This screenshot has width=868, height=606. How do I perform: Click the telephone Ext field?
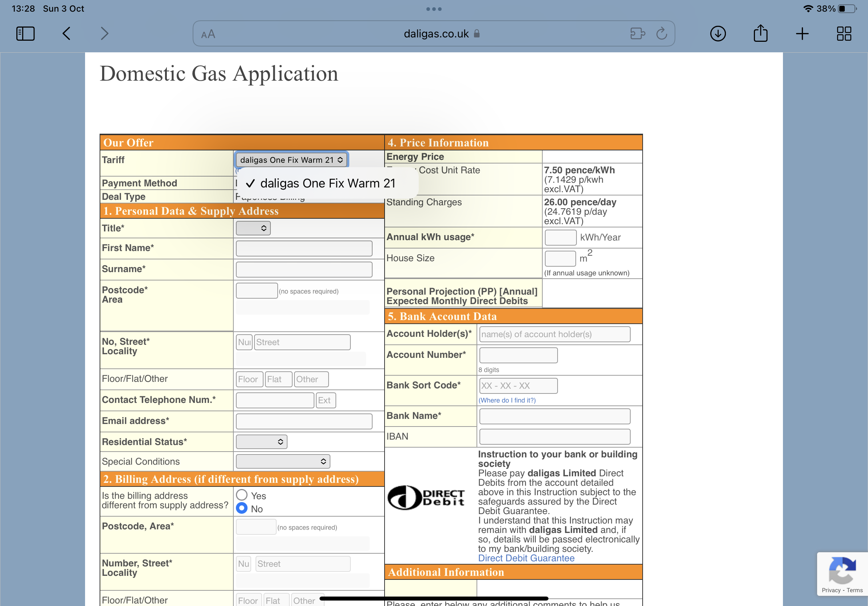point(326,400)
